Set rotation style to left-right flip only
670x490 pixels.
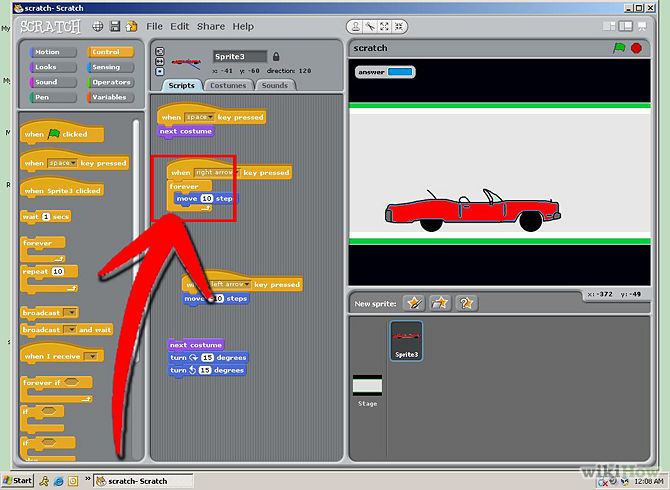[x=159, y=62]
